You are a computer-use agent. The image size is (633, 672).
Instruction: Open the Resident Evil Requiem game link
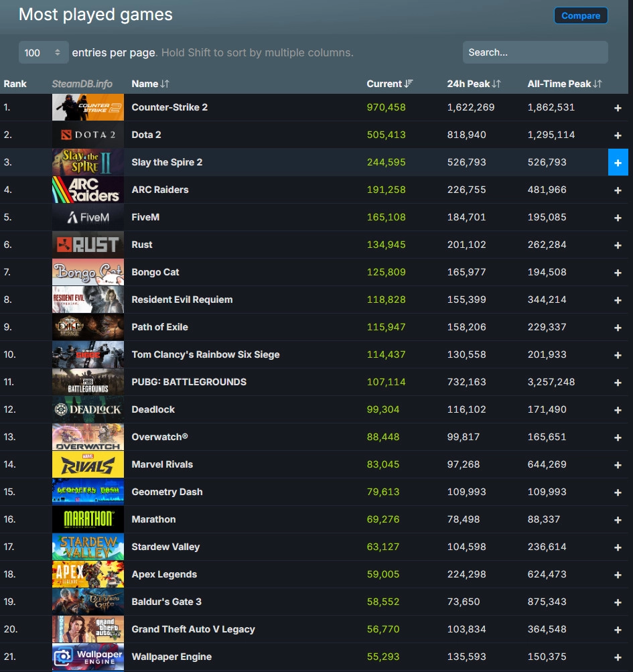tap(182, 299)
